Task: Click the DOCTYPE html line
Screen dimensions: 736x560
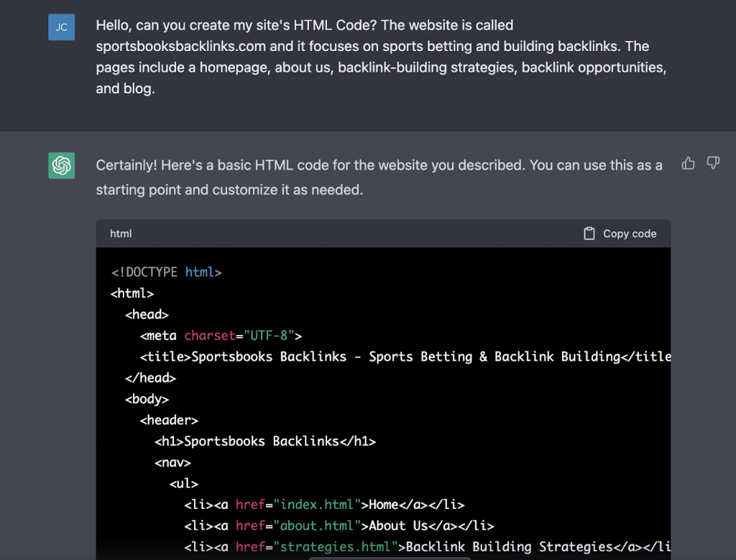Action: click(x=167, y=272)
